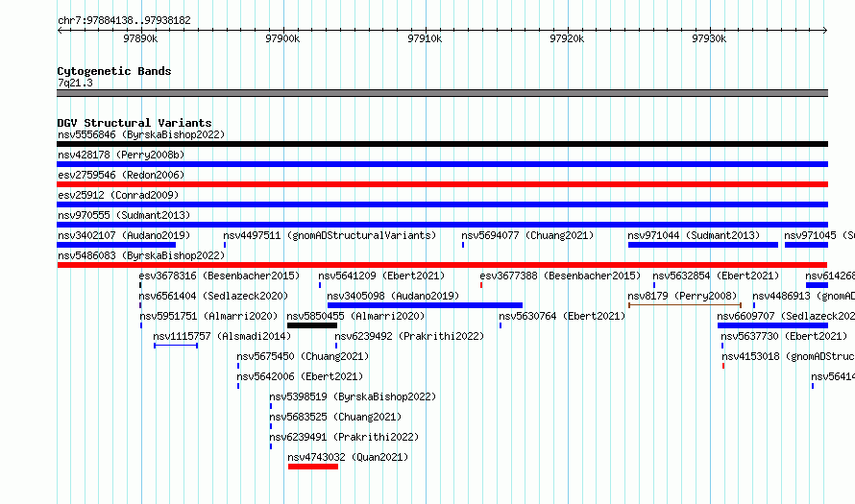Viewport: 855px width, 504px height.
Task: Click nsv1115757 (Alsmadi2014) label
Action: (x=222, y=336)
